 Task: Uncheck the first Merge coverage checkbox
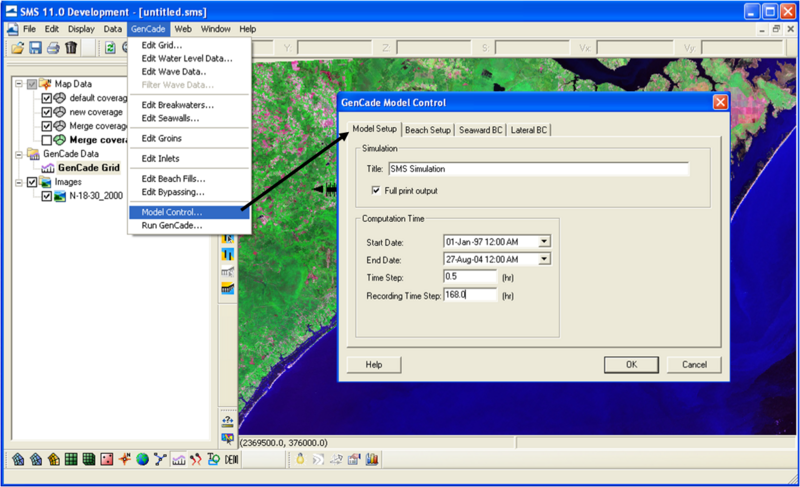point(46,126)
